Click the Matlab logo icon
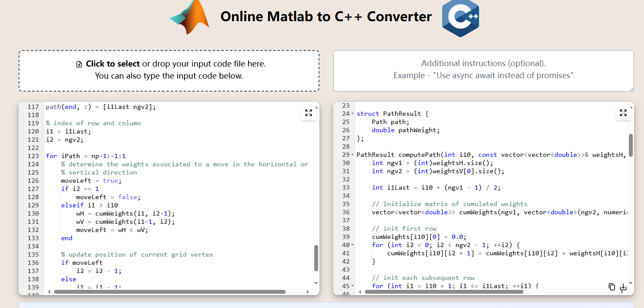 click(x=189, y=16)
